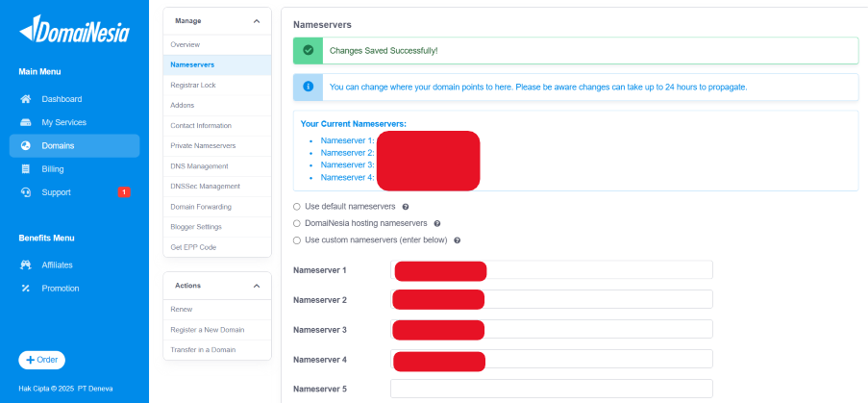868x403 pixels.
Task: Click help icon beside DomaiNesia hosting nameservers
Action: tap(437, 223)
